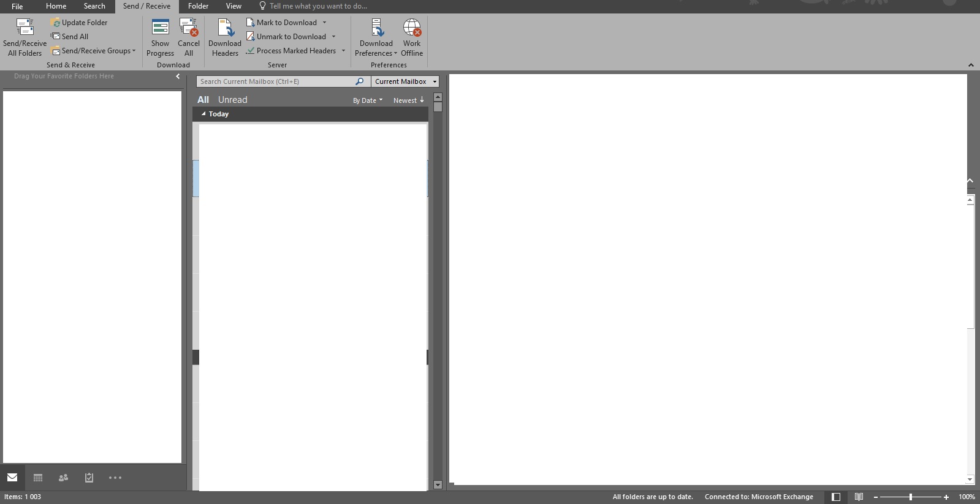Screen dimensions: 980x504
Task: Expand Mark to Download arrow
Action: pos(325,23)
